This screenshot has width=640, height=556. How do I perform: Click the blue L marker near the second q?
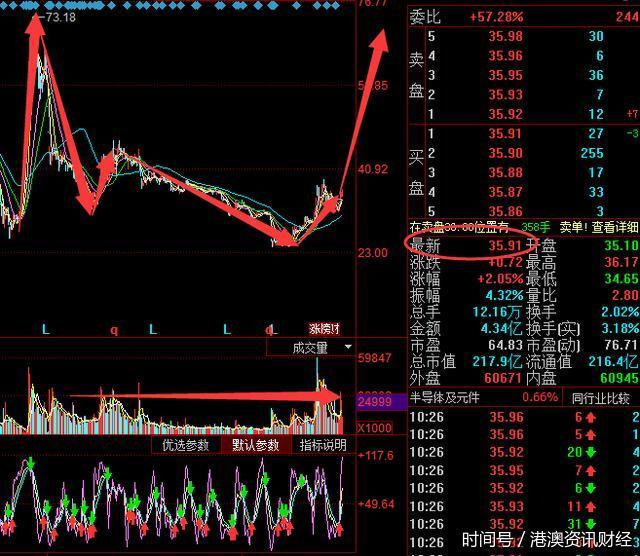(273, 329)
